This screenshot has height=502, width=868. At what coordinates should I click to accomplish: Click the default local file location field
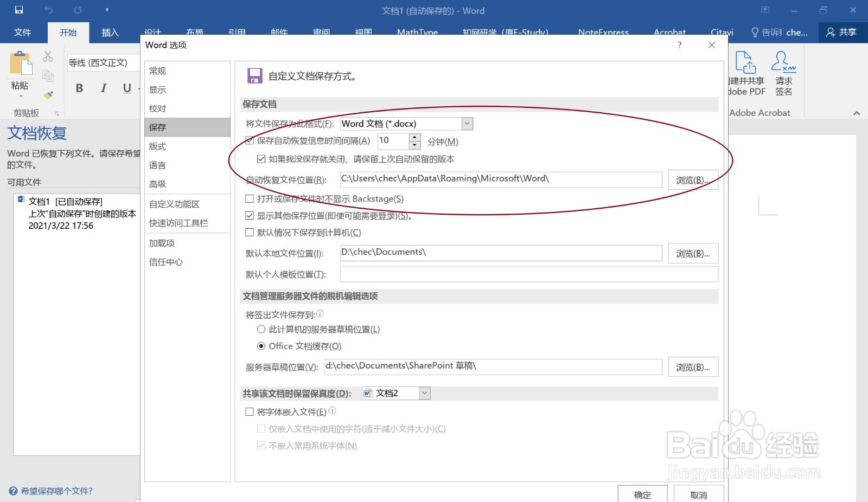501,253
